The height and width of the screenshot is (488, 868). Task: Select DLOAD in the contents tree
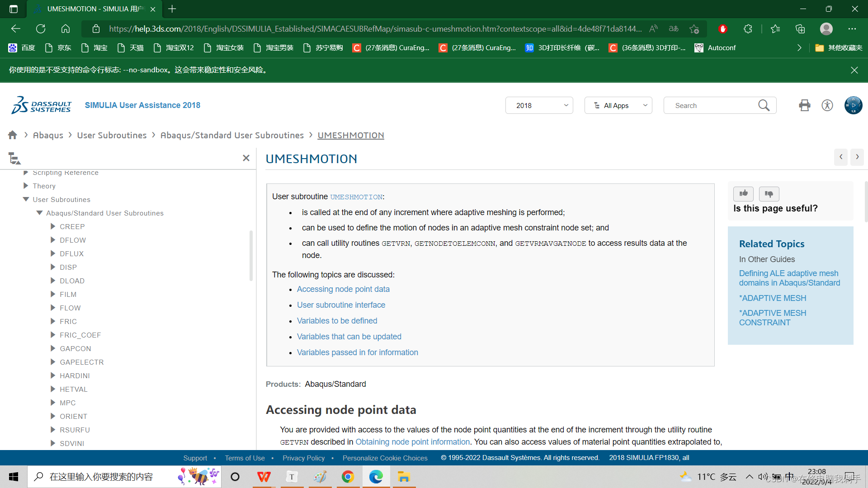pos(72,281)
